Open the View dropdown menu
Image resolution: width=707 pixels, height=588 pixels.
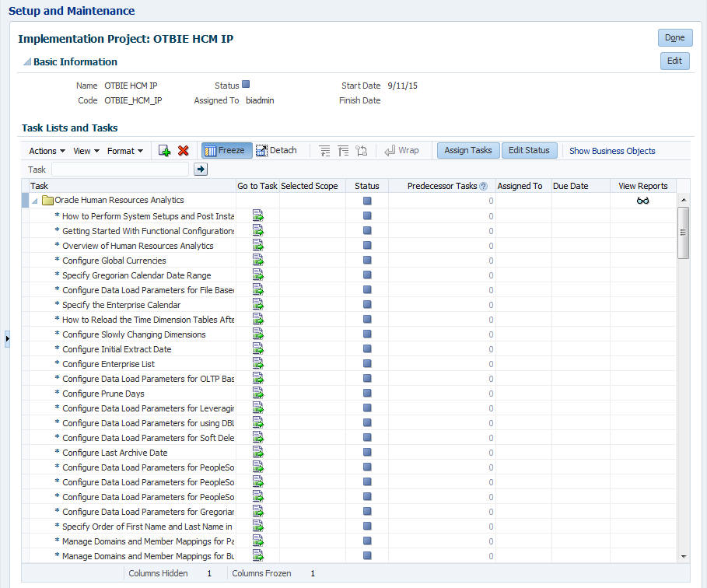(82, 150)
